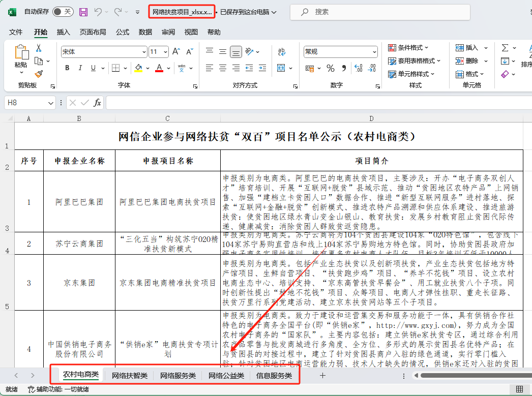Expand the number format dropdown showing 常规
532x396 pixels.
pos(375,52)
